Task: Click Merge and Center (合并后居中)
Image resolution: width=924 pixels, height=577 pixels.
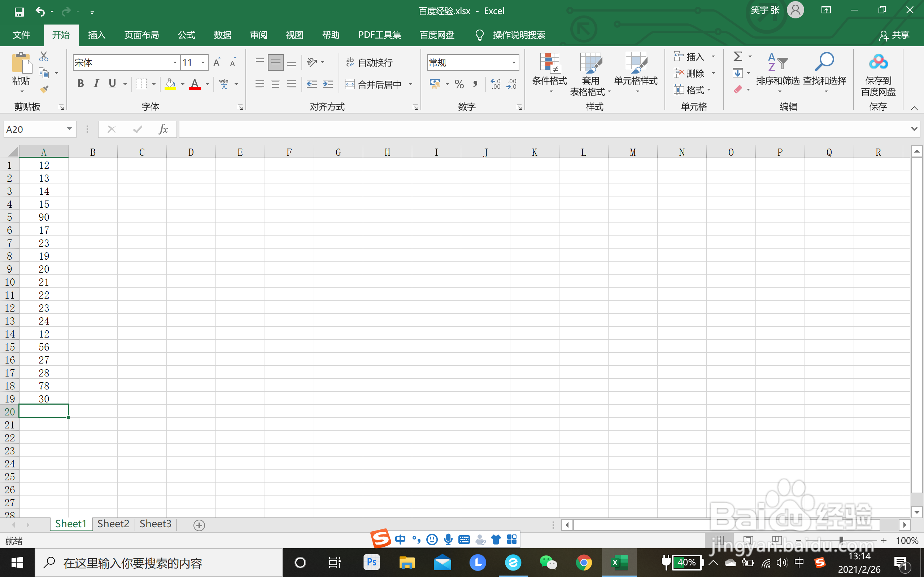Action: [x=374, y=84]
